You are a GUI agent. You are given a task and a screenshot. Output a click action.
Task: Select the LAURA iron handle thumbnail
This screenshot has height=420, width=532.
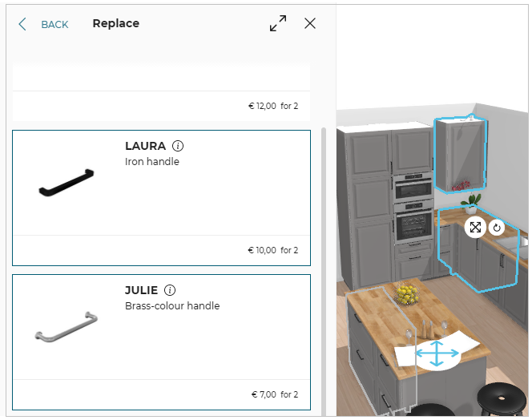click(66, 182)
